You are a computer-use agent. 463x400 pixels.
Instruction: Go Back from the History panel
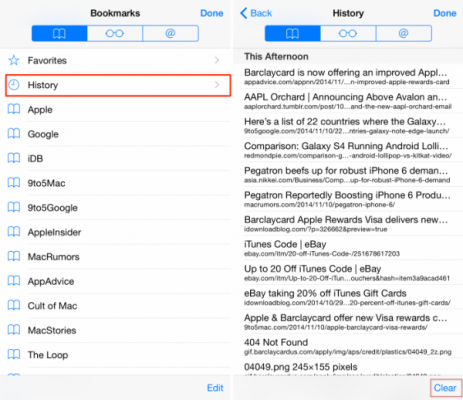pos(256,13)
